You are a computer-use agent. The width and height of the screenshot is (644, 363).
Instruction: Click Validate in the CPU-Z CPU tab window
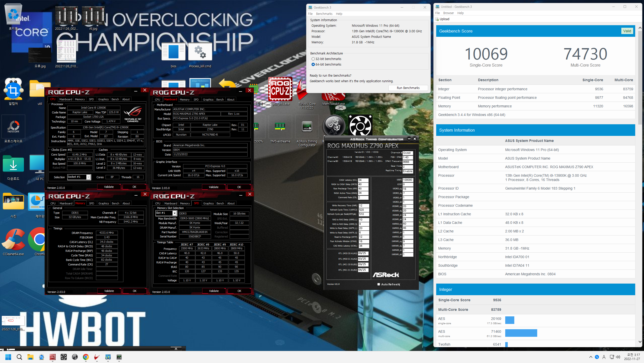[109, 187]
